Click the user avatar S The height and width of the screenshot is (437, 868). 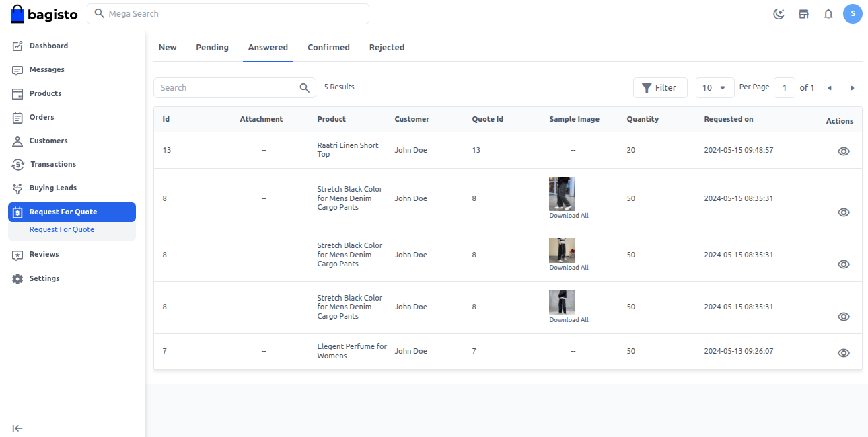853,13
